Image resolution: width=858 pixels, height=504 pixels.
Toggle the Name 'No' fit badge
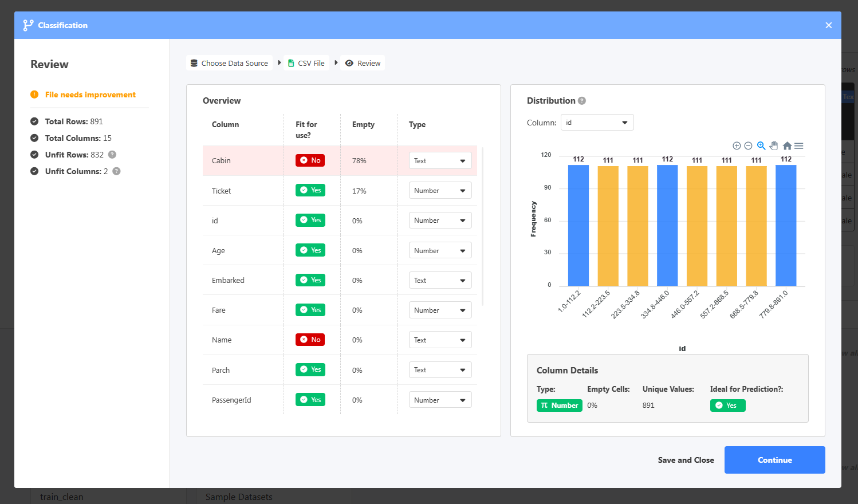tap(310, 340)
